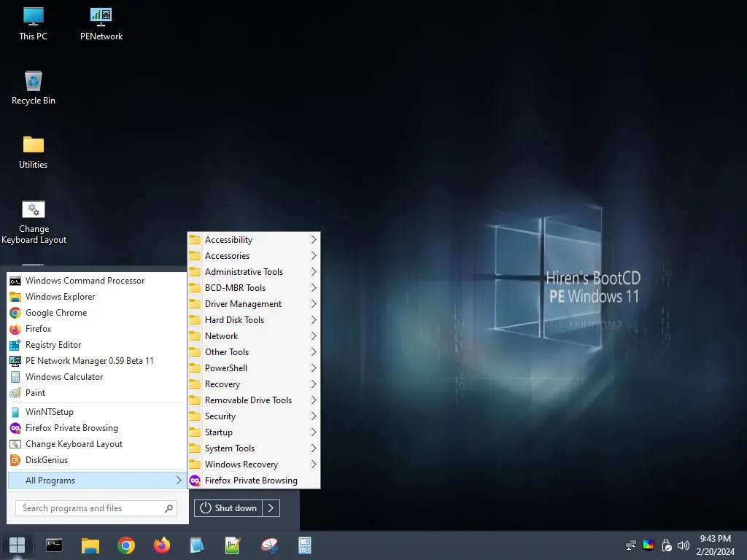747x560 pixels.
Task: Click the volume speaker tray icon
Action: 683,545
